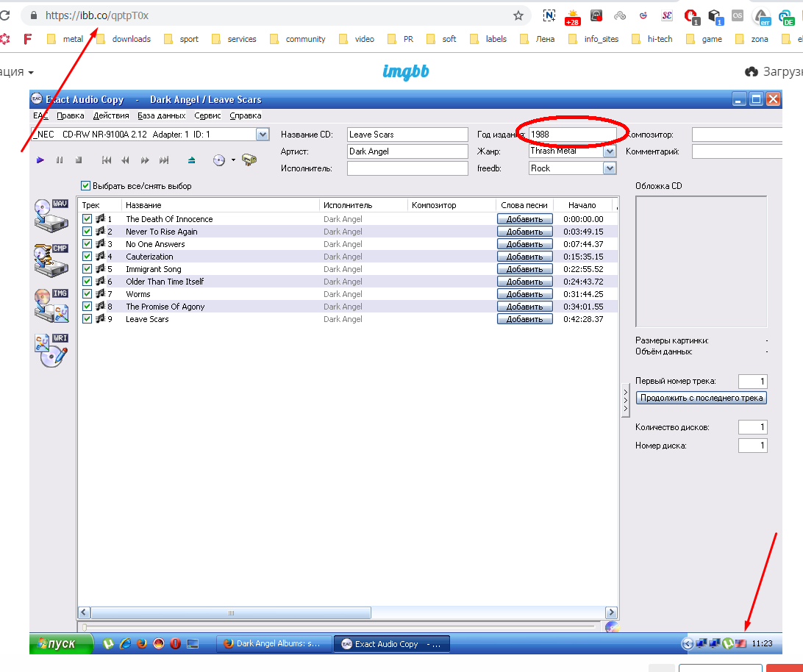This screenshot has width=803, height=672.
Task: Add lyrics for The Death Of Innocence
Action: point(525,218)
